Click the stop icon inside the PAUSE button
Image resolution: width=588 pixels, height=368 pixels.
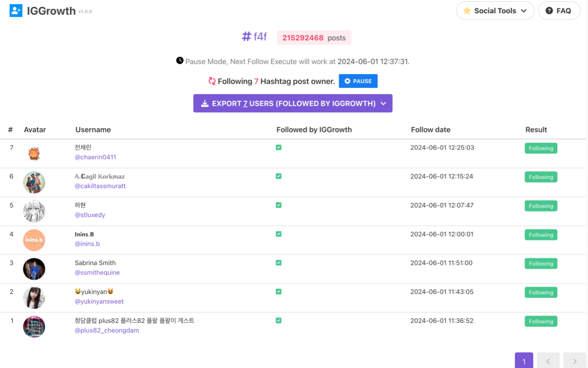click(348, 80)
